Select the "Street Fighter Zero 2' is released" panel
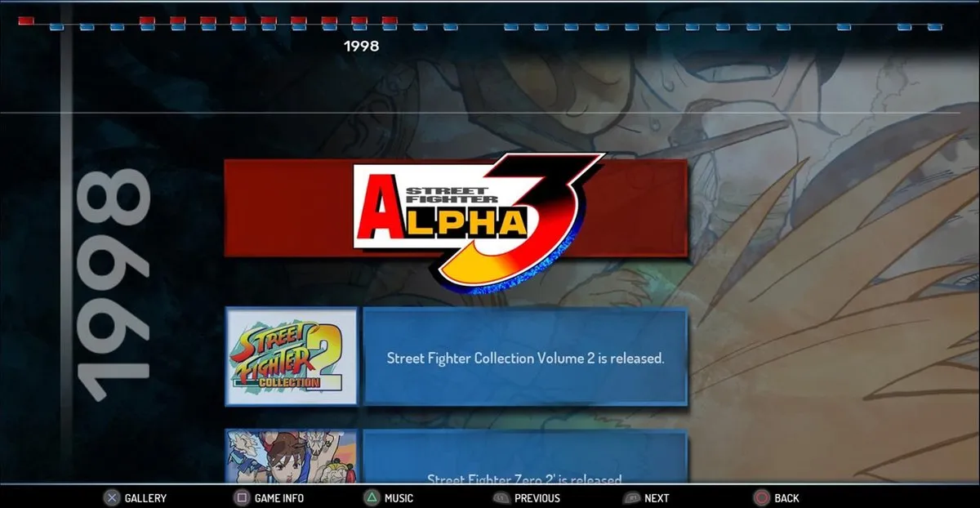Image resolution: width=980 pixels, height=508 pixels. 525,457
